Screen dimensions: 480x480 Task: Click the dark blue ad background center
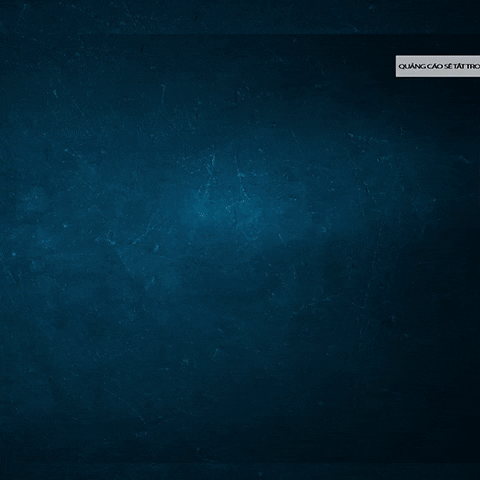240,248
